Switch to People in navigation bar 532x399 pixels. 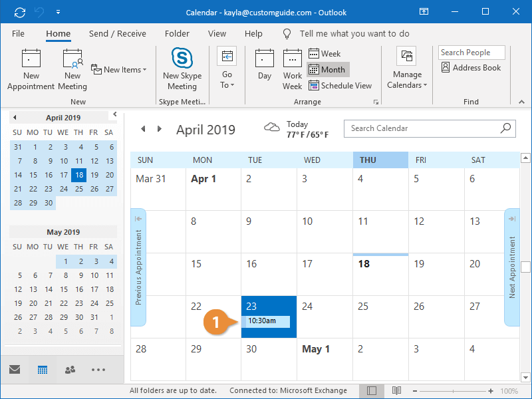(70, 370)
